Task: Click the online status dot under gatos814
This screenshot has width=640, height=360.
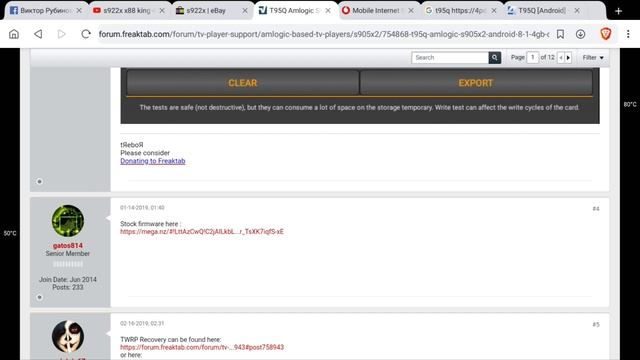Action: 39,297
